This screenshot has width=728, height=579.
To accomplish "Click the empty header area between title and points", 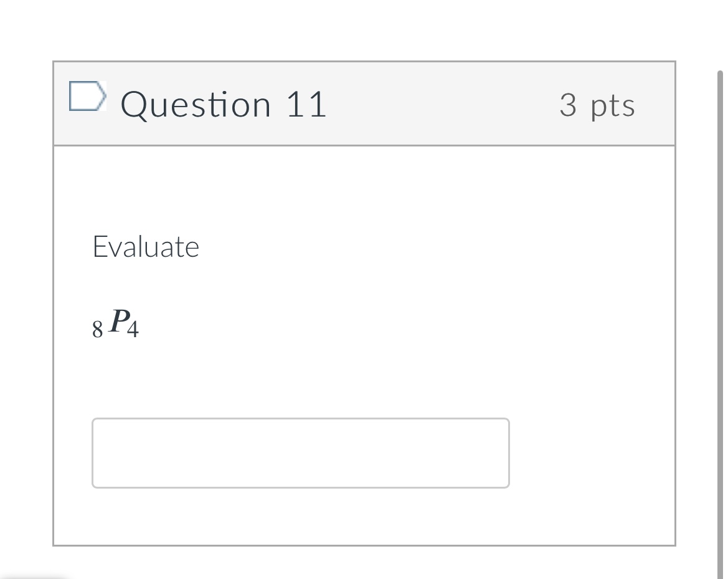I will tap(442, 104).
